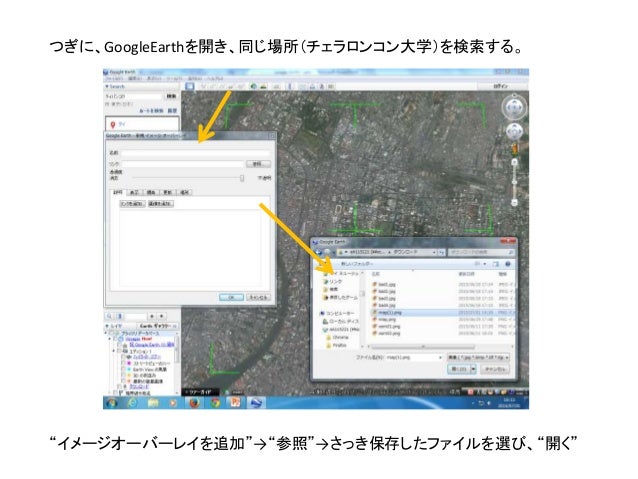Select the 説明 tab in overlay dialog
The width and height of the screenshot is (638, 479).
118,192
